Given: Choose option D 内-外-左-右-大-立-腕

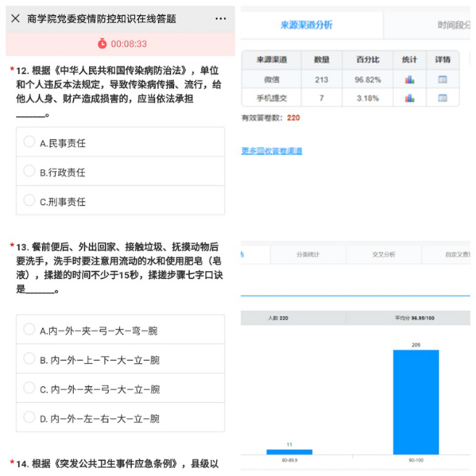Looking at the screenshot, I should pos(120,417).
